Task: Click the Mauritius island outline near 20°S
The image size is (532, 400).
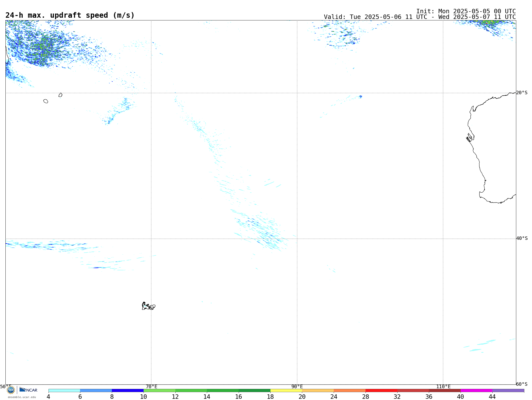Action: [60, 95]
